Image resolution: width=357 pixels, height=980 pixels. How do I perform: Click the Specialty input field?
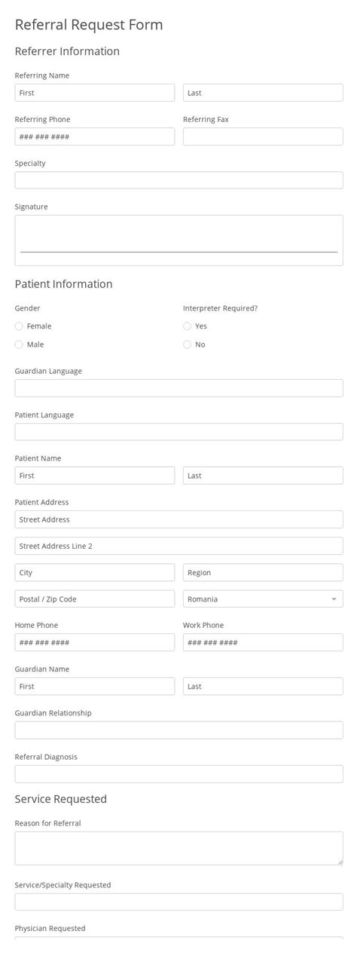(x=178, y=180)
